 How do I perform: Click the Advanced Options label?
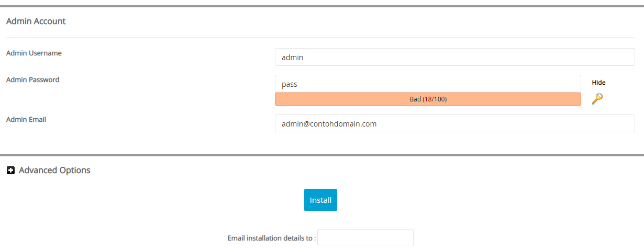[x=54, y=170]
